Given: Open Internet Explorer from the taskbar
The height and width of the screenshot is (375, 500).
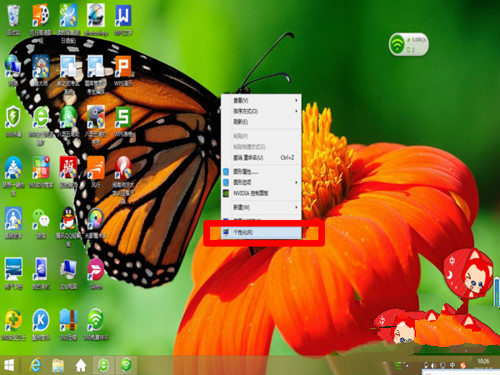Looking at the screenshot, I should 35,365.
